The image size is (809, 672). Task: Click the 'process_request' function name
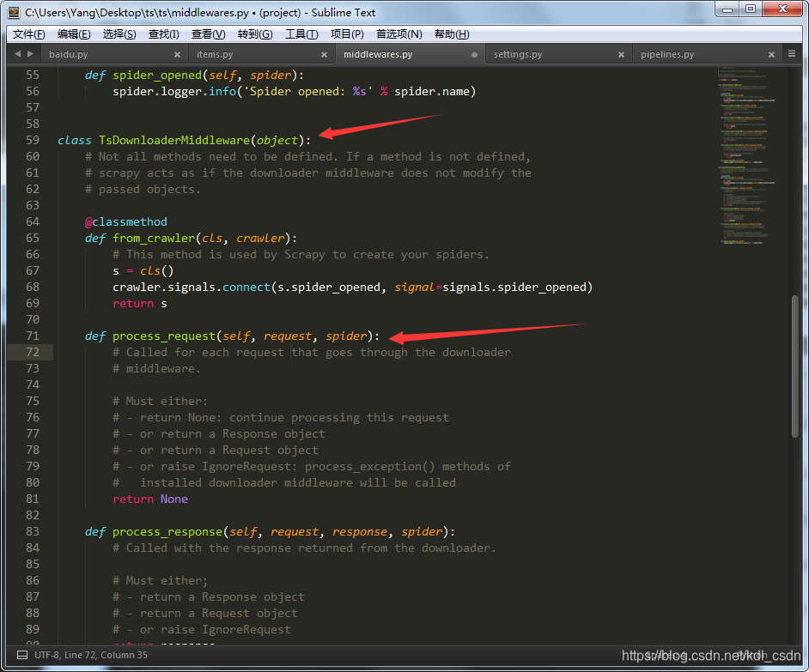(x=164, y=336)
